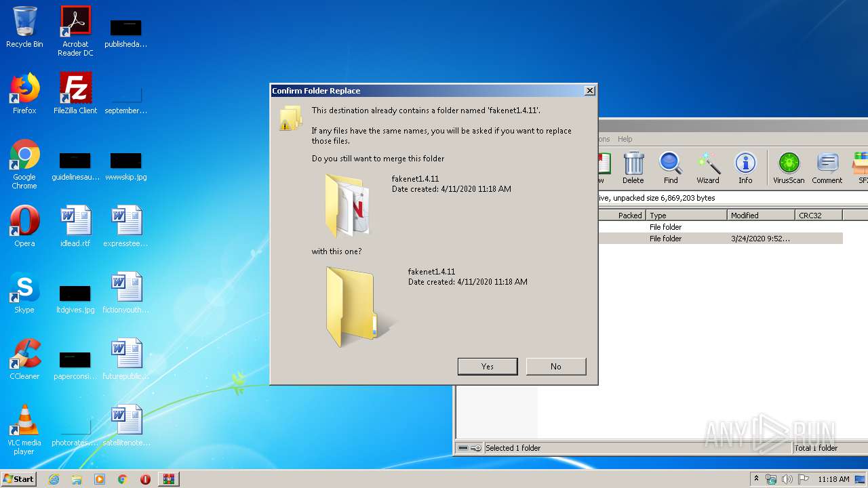Screen dimensions: 868x488
Task: Select the idlead.rtf desktop file
Action: [x=75, y=226]
